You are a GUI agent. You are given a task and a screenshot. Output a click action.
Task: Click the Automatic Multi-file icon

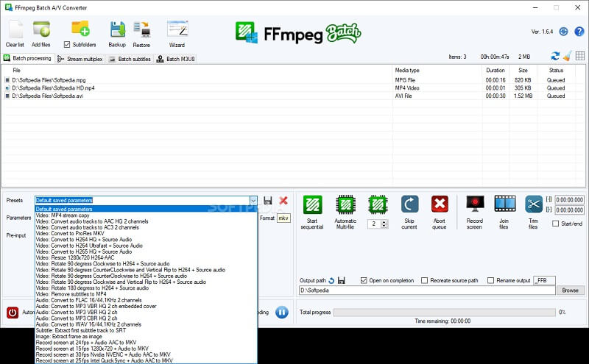click(345, 204)
